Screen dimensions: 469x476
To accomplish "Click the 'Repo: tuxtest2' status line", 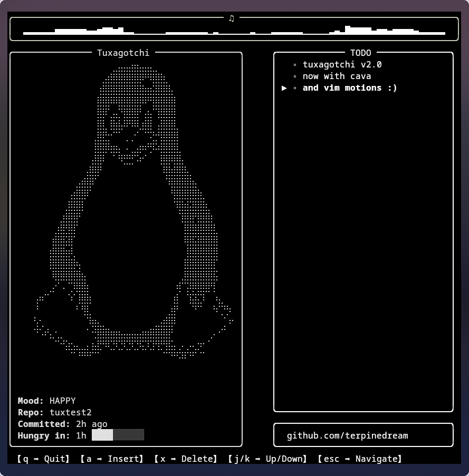I will pos(55,412).
